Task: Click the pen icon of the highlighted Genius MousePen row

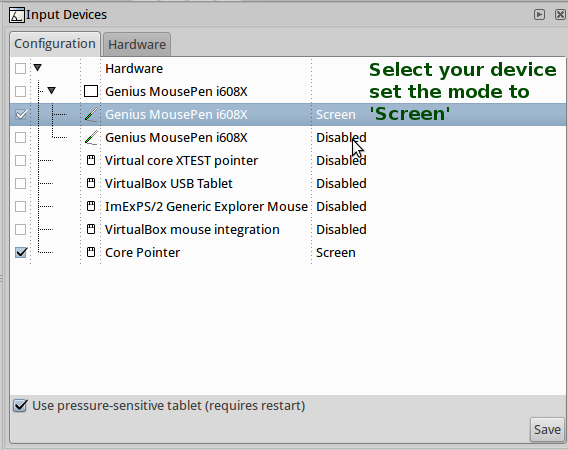Action: (x=91, y=114)
